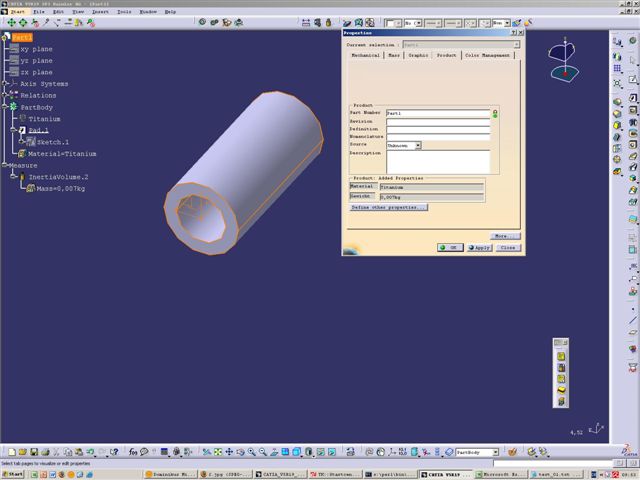640x480 pixels.
Task: Open the Insert menu
Action: click(100, 12)
